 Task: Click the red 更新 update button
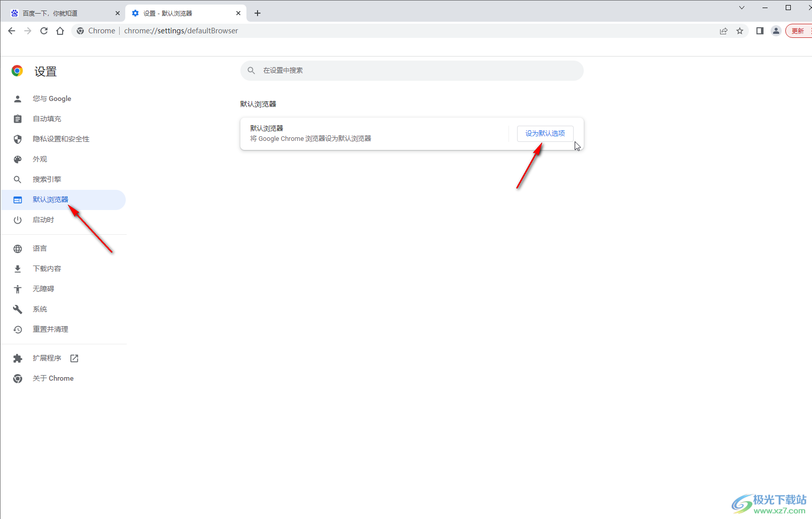click(799, 31)
